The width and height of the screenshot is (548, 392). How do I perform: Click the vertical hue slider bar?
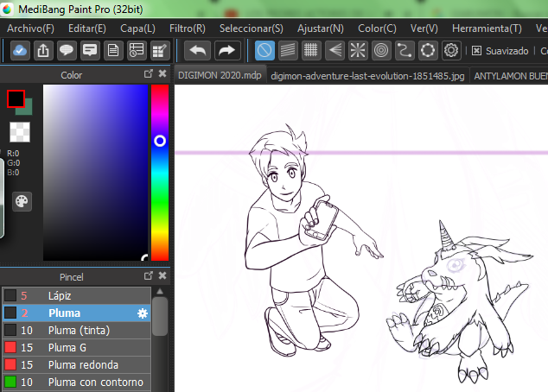[160, 173]
